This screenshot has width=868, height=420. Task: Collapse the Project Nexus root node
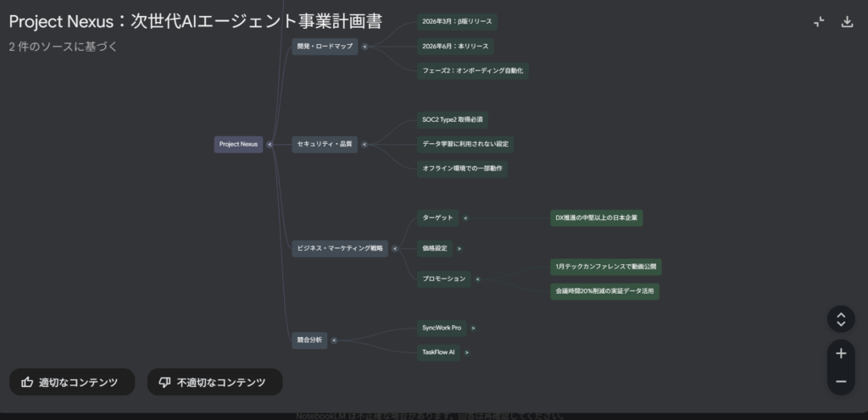pyautogui.click(x=270, y=145)
